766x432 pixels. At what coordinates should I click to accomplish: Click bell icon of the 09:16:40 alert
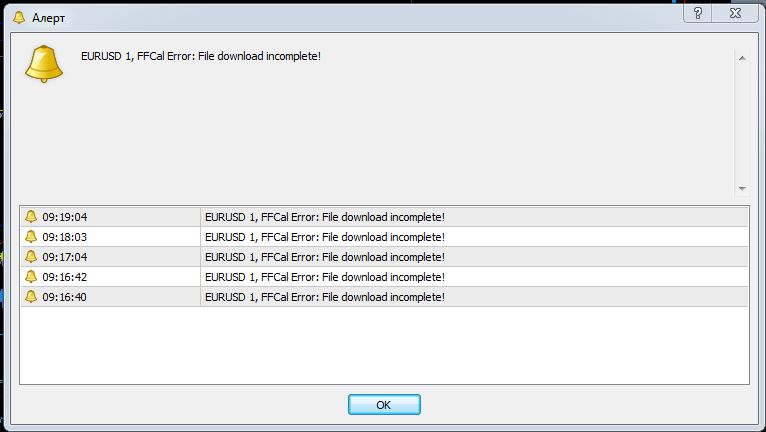tap(31, 297)
